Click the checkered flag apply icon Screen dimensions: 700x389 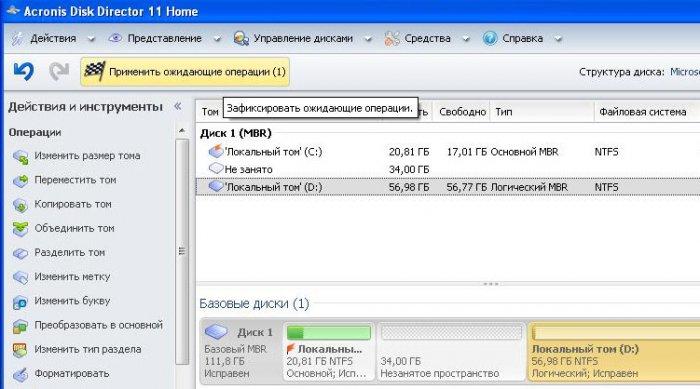(x=95, y=71)
